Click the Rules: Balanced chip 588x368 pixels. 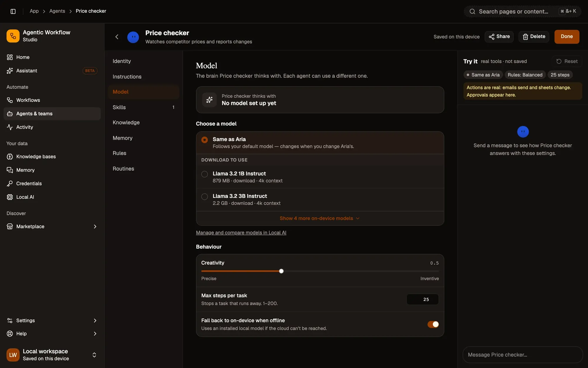525,75
